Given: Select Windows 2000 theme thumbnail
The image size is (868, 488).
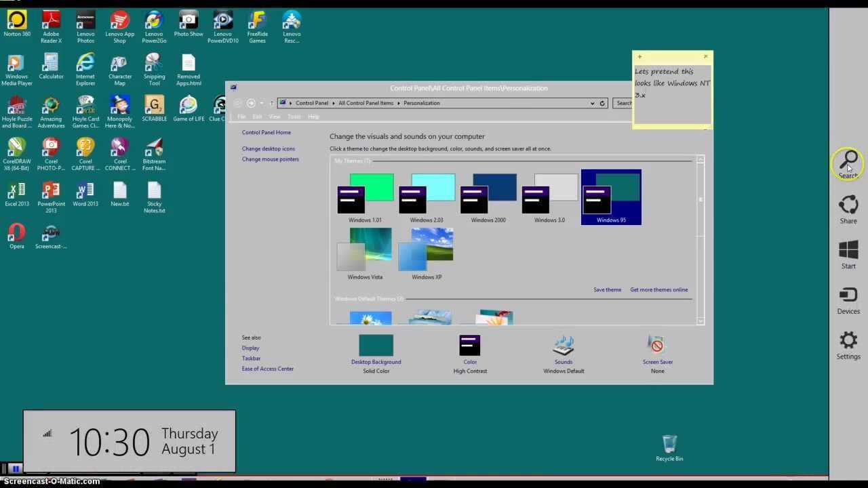Looking at the screenshot, I should pos(488,198).
